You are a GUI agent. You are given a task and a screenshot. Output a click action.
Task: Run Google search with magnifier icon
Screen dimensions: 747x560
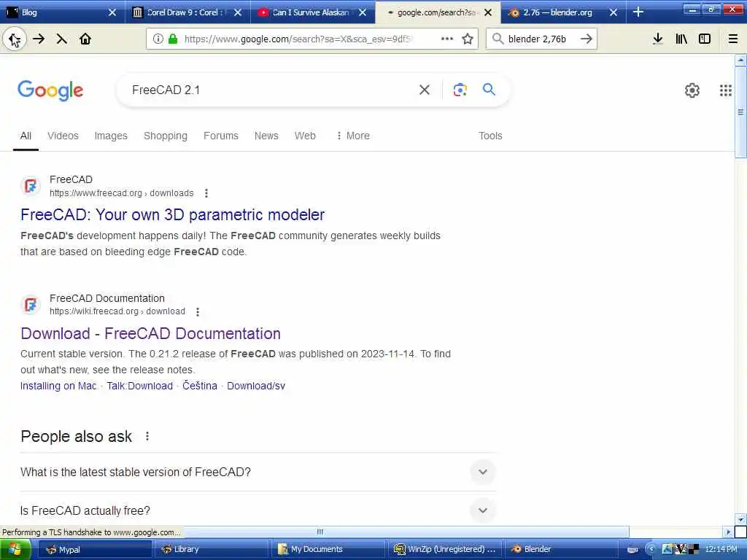489,89
